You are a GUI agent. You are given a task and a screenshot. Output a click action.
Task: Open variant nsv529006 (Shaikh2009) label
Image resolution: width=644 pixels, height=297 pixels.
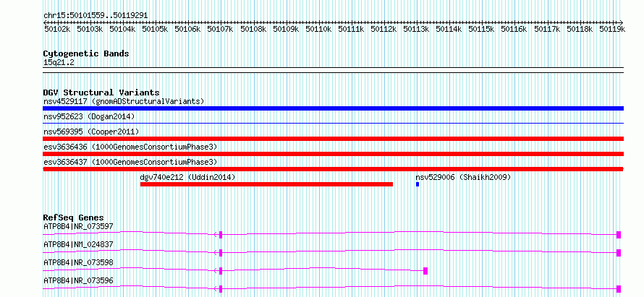pos(463,177)
